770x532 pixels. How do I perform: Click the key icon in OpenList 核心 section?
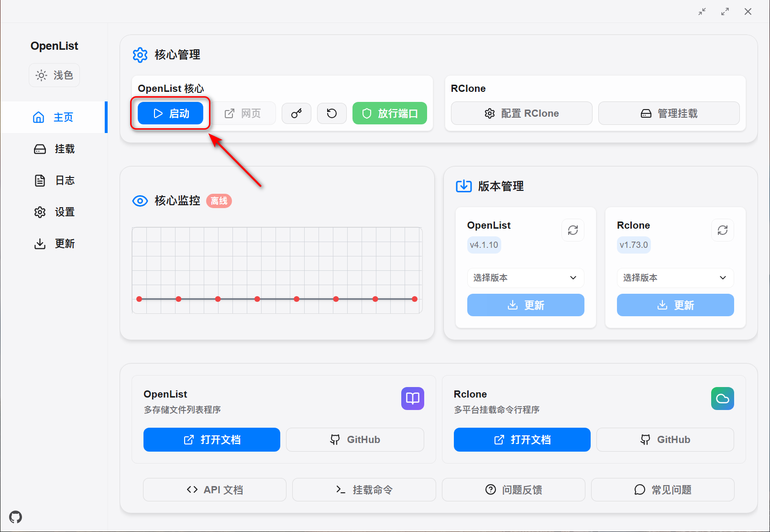click(x=297, y=113)
